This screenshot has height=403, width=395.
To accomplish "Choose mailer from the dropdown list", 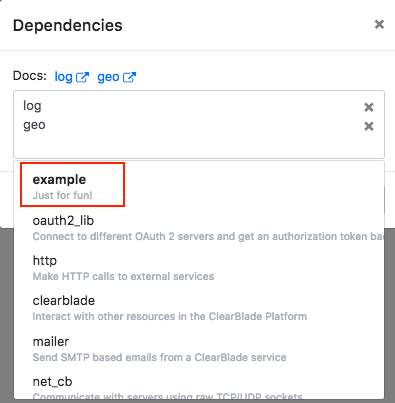I will (x=199, y=349).
